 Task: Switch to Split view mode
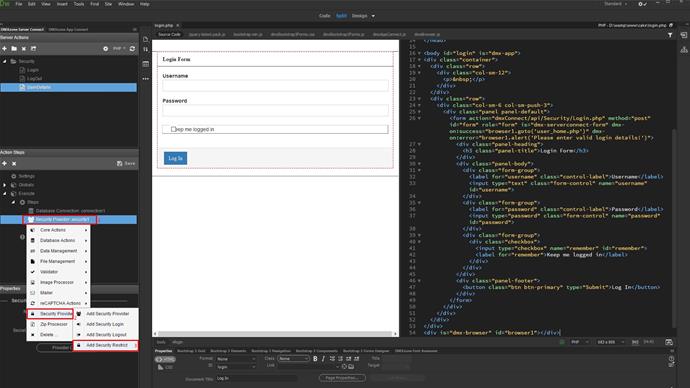(x=341, y=16)
